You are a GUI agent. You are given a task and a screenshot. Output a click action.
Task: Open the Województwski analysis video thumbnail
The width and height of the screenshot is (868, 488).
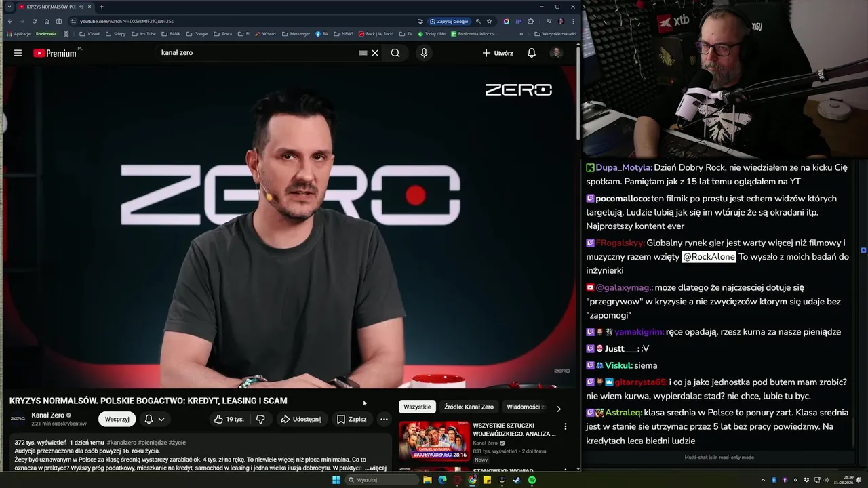click(434, 441)
